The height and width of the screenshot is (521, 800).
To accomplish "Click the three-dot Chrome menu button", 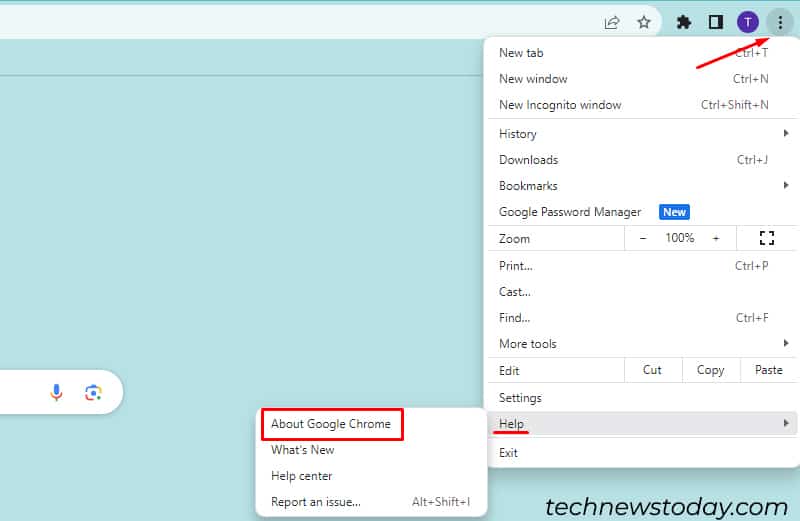I will pyautogui.click(x=780, y=22).
